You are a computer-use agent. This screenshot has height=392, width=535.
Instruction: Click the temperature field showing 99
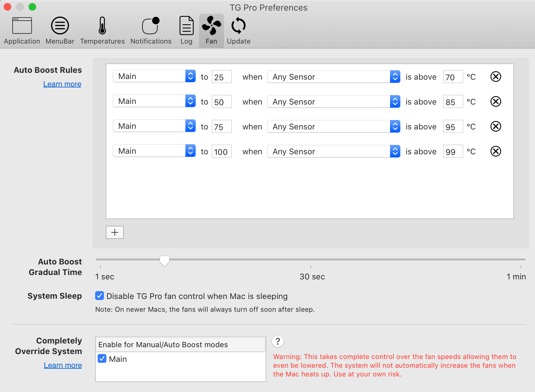click(453, 152)
